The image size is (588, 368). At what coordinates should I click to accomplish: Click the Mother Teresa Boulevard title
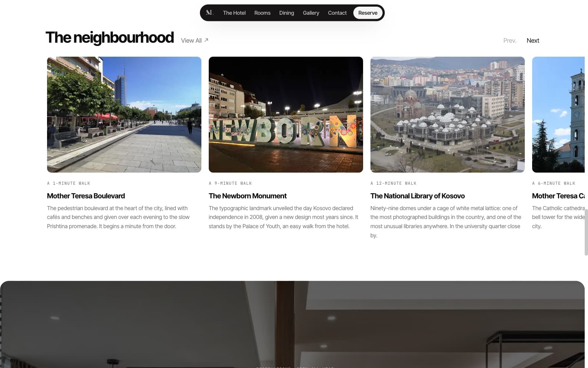(x=86, y=196)
